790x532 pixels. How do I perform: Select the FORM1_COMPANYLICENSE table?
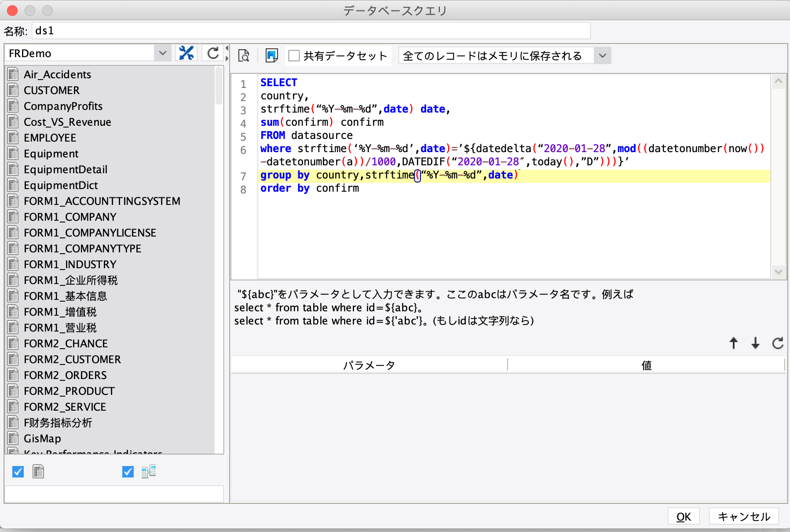coord(90,233)
